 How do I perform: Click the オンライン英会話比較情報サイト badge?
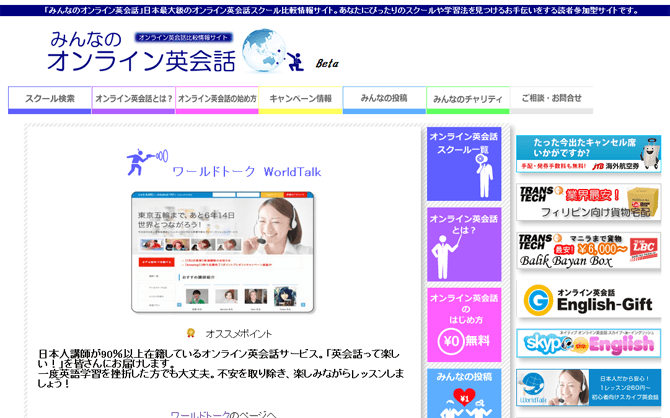click(184, 38)
